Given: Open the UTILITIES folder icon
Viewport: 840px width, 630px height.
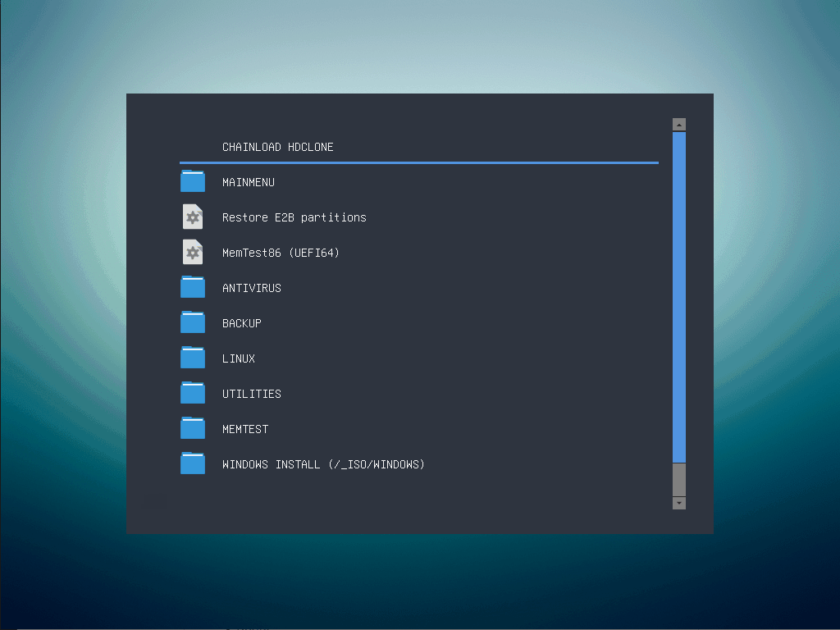Looking at the screenshot, I should [192, 393].
